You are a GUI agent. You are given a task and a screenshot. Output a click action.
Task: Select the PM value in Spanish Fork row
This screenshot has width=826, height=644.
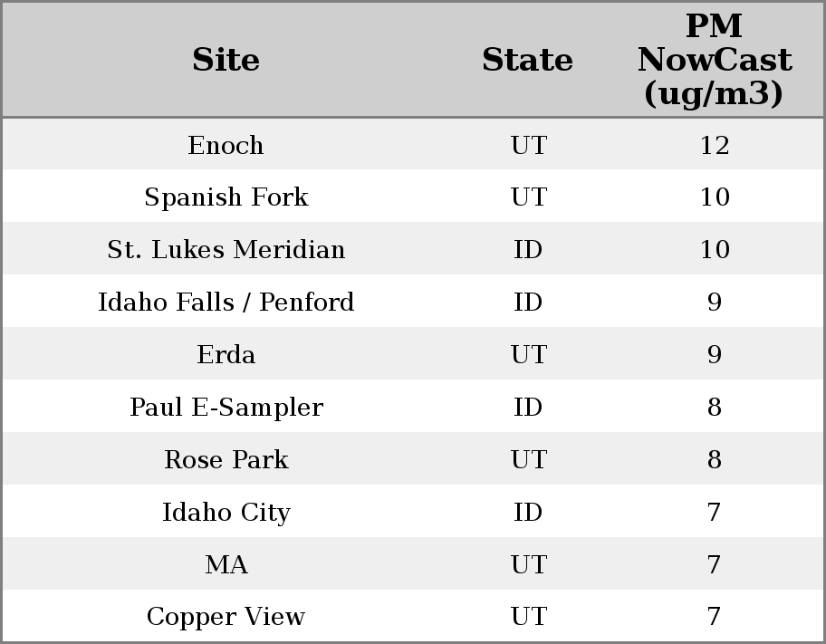click(714, 197)
